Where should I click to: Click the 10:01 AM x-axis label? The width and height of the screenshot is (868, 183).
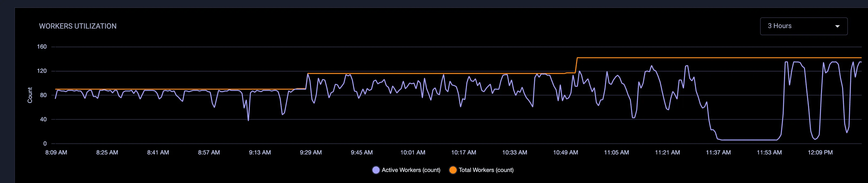pyautogui.click(x=413, y=152)
